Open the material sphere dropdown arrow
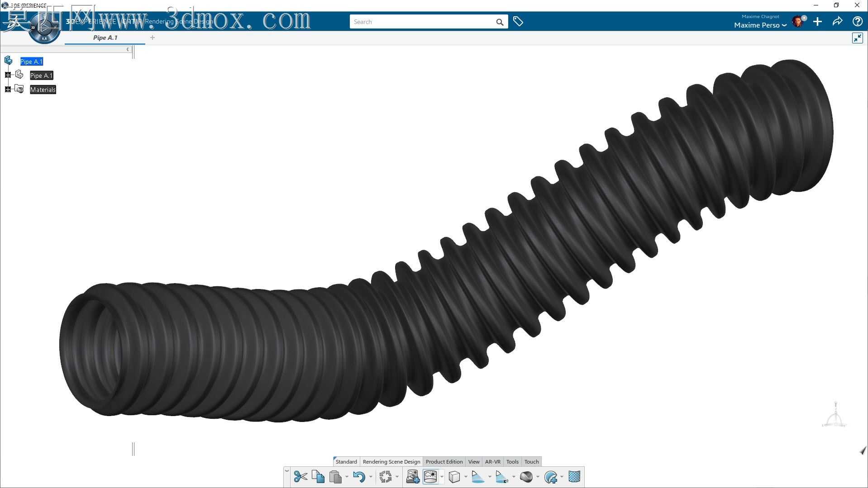Screen dimensions: 868x488 tap(538, 477)
